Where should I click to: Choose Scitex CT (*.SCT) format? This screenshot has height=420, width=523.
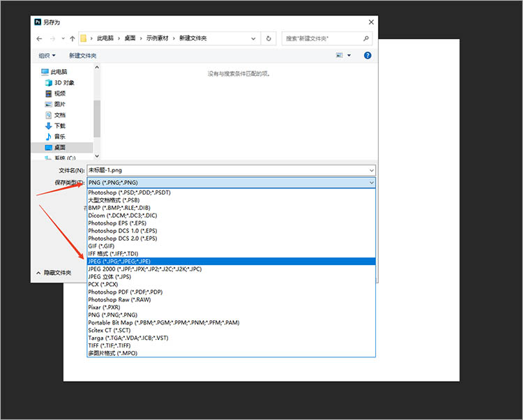coord(231,331)
